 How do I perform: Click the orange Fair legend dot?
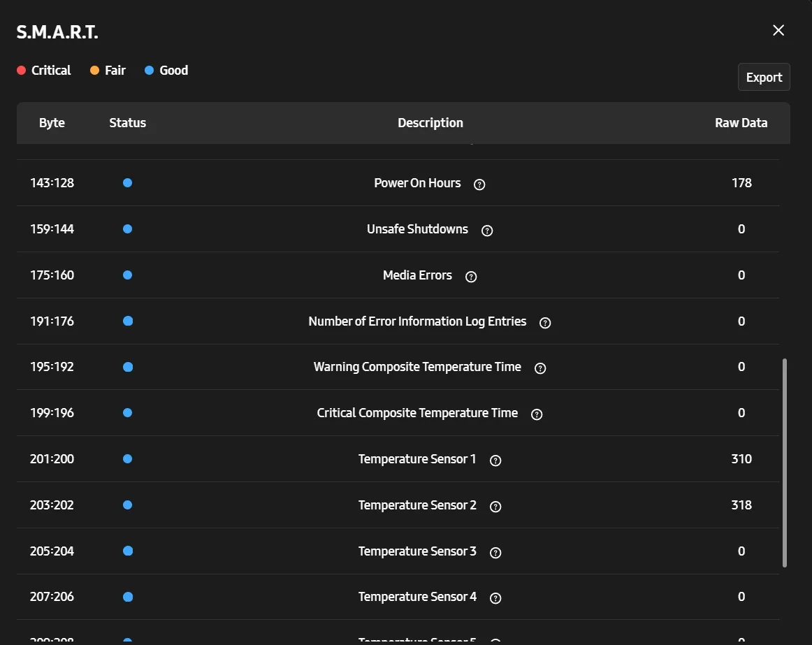pyautogui.click(x=95, y=71)
